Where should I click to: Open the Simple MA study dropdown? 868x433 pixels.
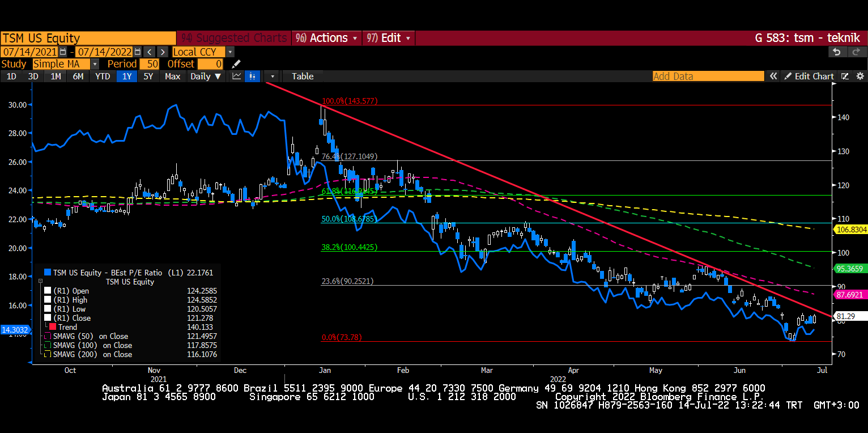(95, 64)
